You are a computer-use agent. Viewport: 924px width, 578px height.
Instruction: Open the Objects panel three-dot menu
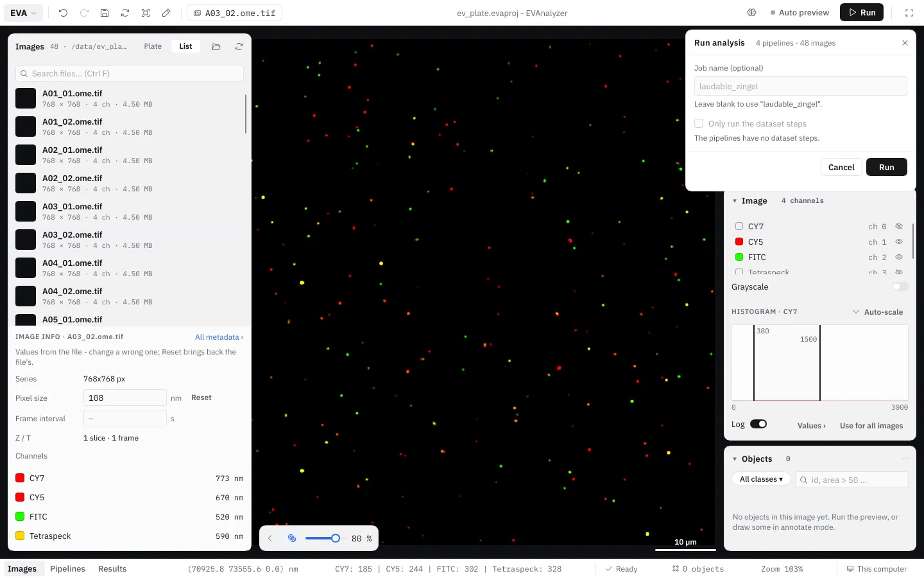coord(905,459)
